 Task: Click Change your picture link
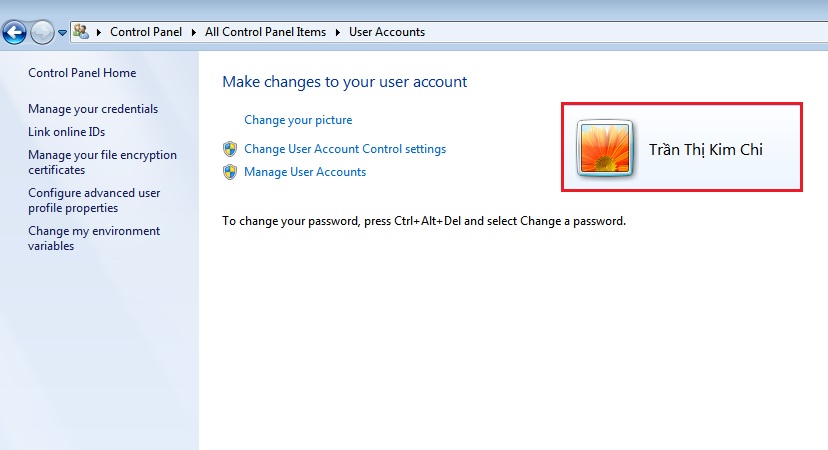point(298,120)
